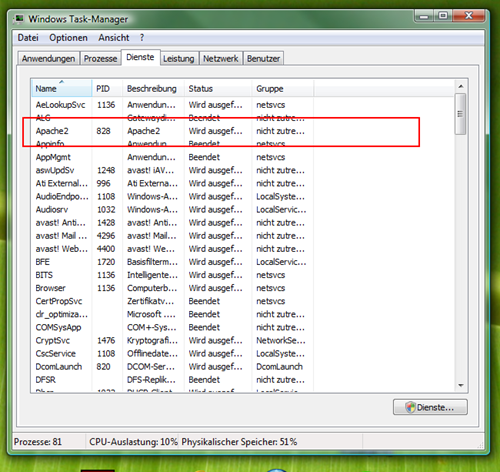This screenshot has height=472, width=500.
Task: Click the Task-Manager title bar icon
Action: (x=19, y=19)
